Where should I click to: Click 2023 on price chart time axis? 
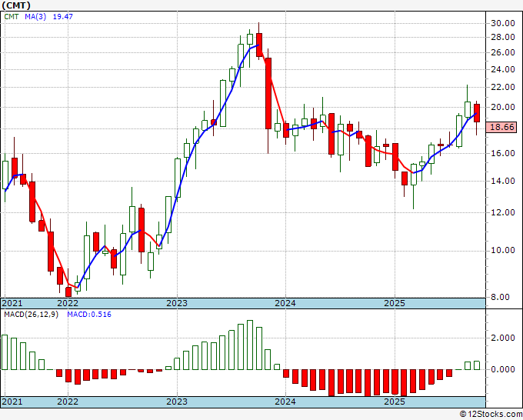(177, 303)
